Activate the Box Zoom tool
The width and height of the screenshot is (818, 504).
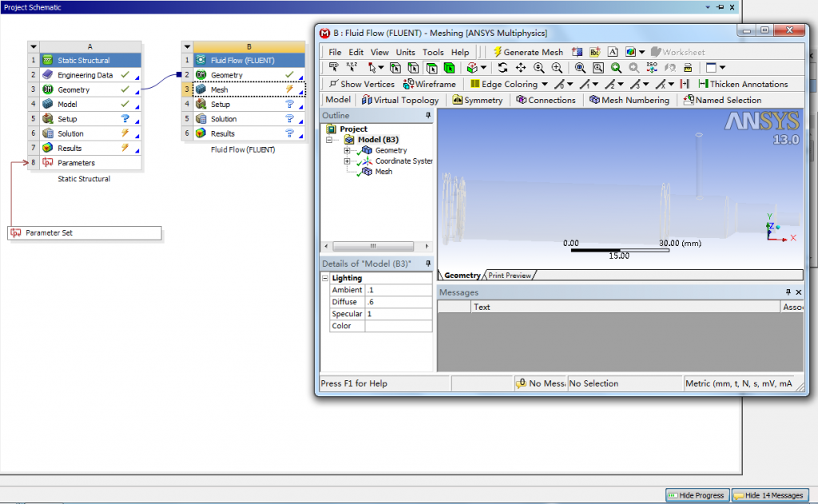point(557,67)
